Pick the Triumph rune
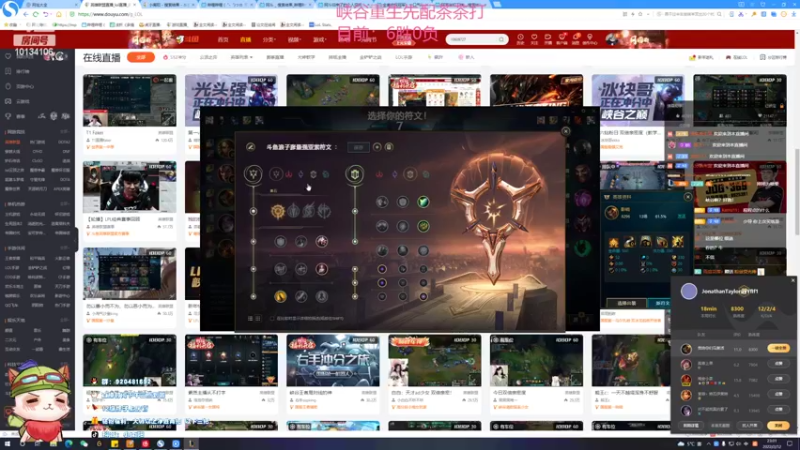This screenshot has width=800, height=450. click(301, 241)
